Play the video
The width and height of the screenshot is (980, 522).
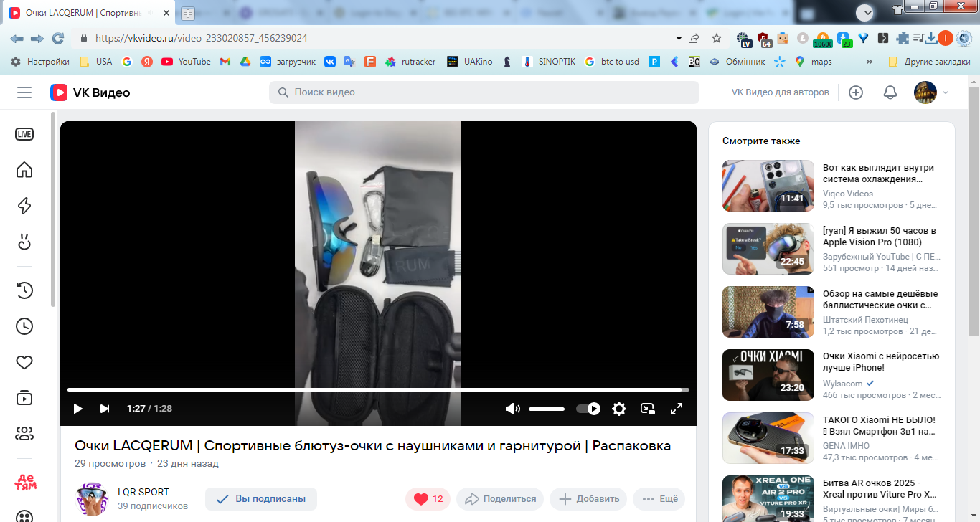(77, 409)
